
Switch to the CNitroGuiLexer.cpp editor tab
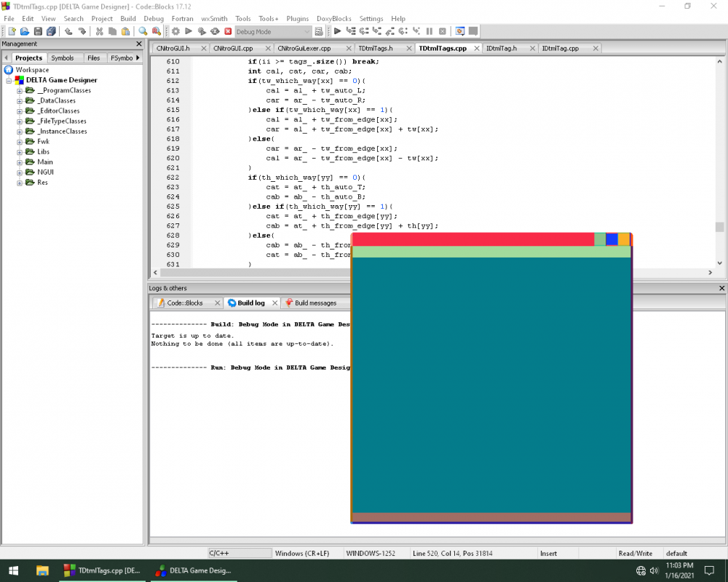tap(304, 48)
